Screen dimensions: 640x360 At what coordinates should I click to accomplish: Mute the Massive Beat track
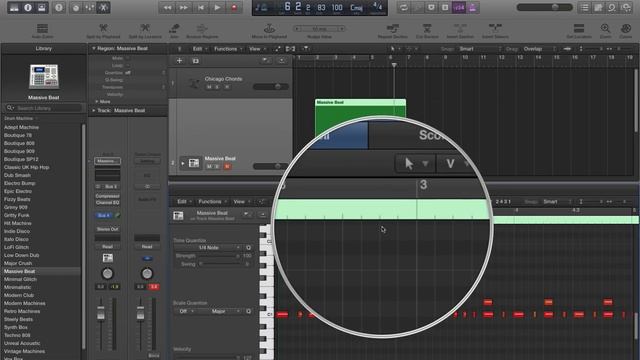click(x=209, y=167)
